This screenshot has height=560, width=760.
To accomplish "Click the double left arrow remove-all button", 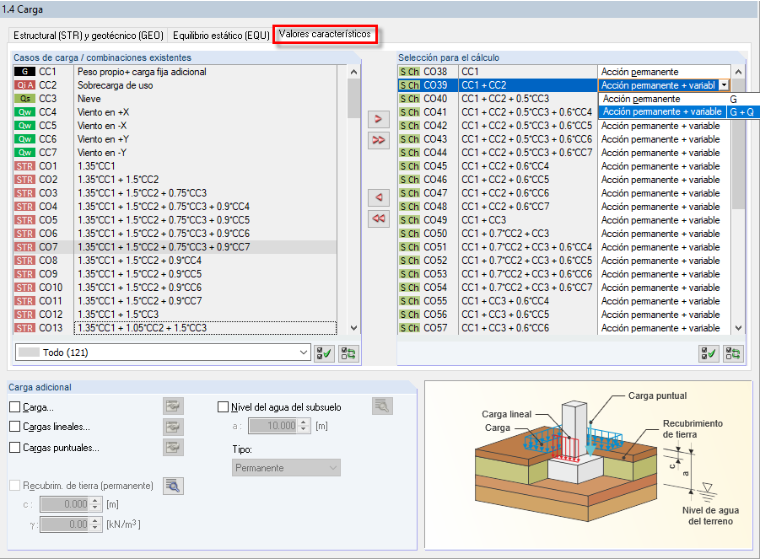I will tap(379, 219).
